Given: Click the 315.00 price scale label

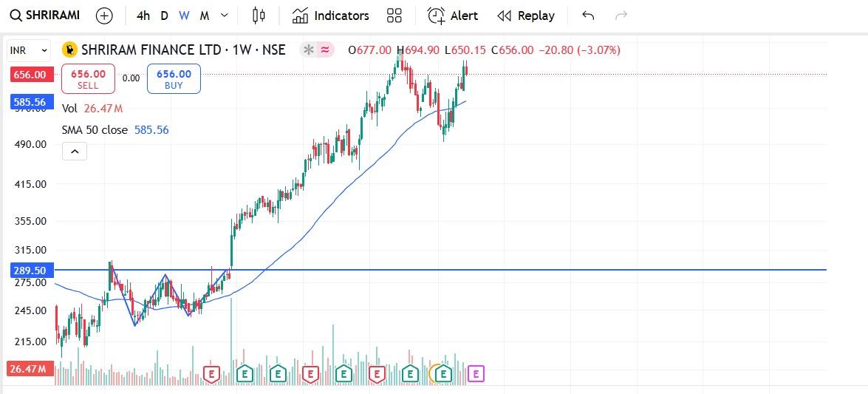Looking at the screenshot, I should (x=32, y=250).
